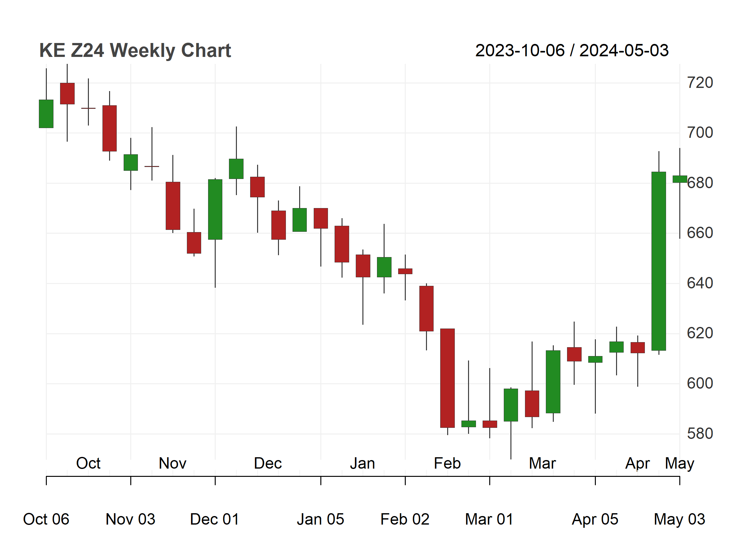The image size is (747, 560).
Task: Click the Nov 03 date label
Action: [130, 519]
